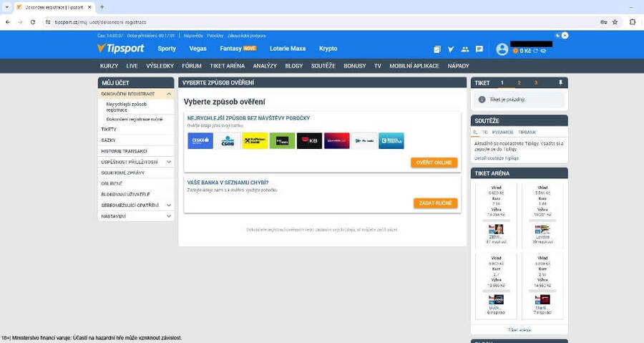
Task: Open the tab search dropdown arrow
Action: [6, 7]
